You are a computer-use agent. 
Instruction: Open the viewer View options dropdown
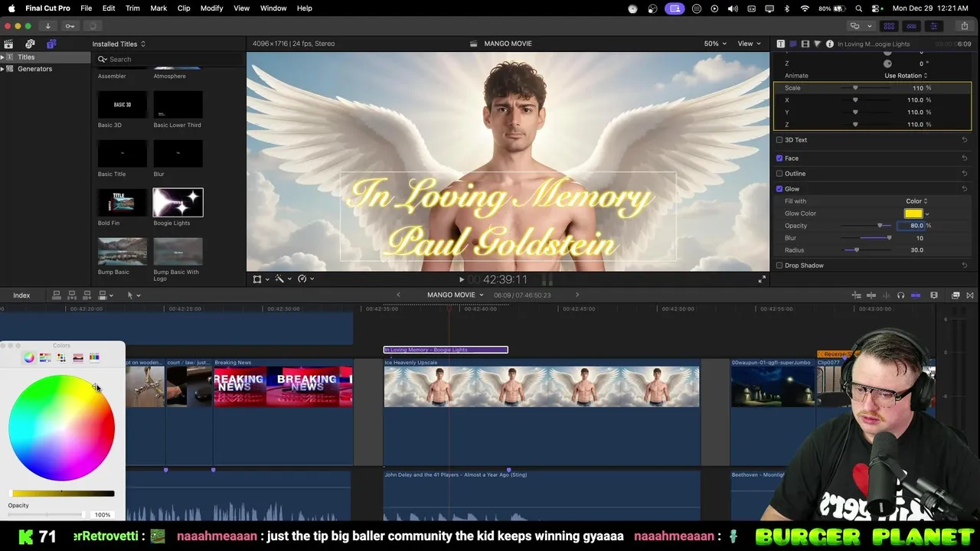pos(749,44)
